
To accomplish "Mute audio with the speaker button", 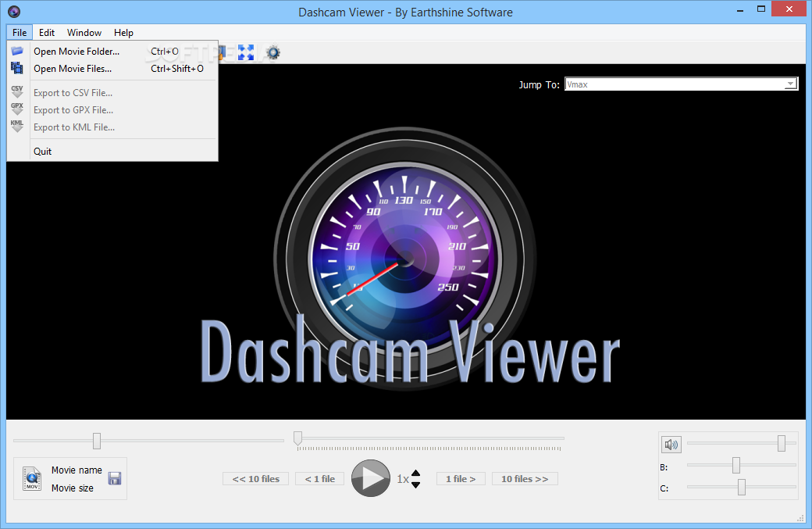I will tap(671, 444).
